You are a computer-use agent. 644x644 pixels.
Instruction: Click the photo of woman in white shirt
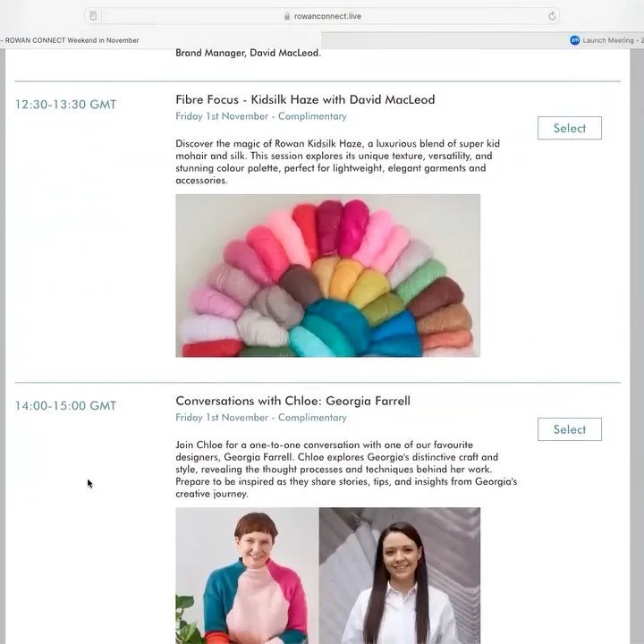coord(400,575)
